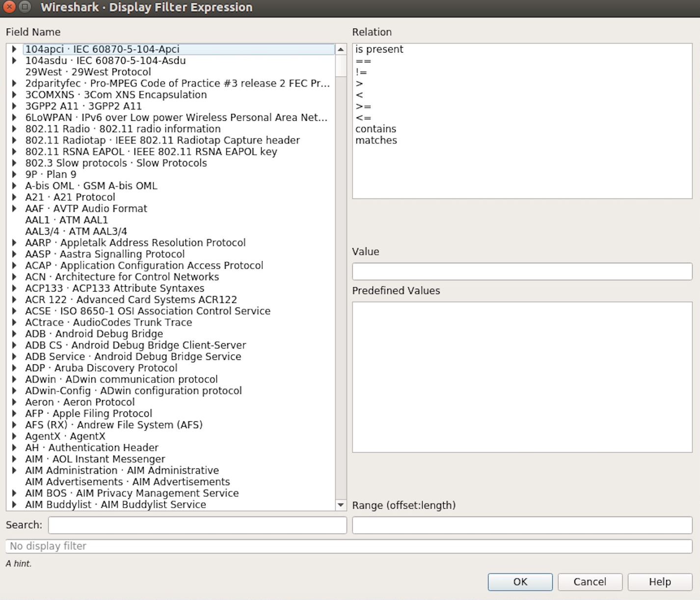This screenshot has width=700, height=600.
Task: Select the 'is present' relation
Action: click(x=379, y=49)
